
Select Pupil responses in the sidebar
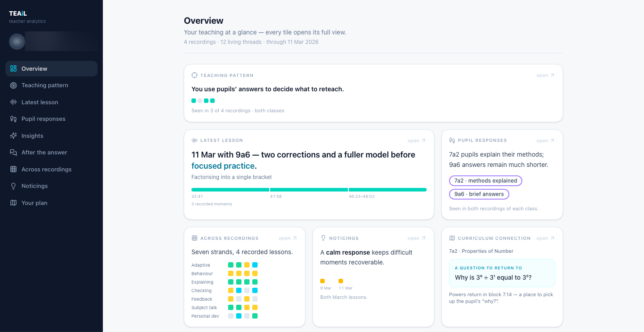[x=51, y=119]
